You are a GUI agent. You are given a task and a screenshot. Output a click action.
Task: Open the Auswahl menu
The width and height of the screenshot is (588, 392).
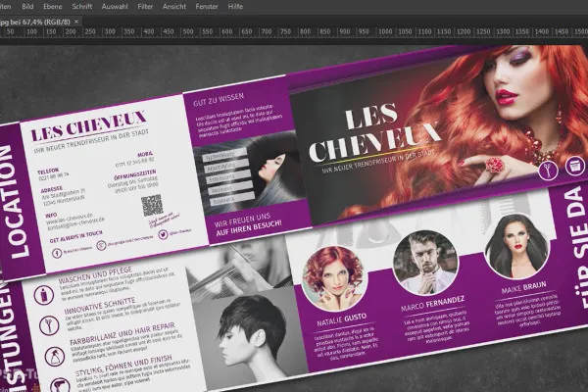115,7
